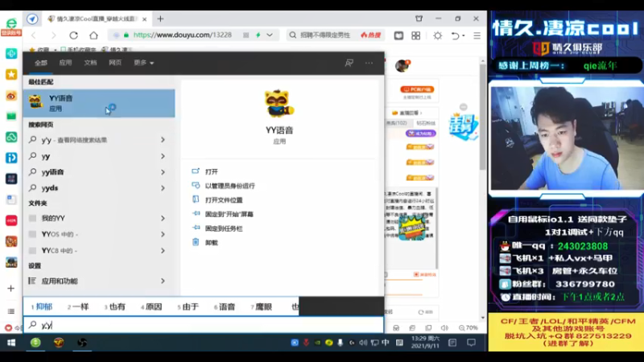Viewport: 644px width, 362px height.
Task: Open the green mail sidebar icon
Action: [x=11, y=116]
